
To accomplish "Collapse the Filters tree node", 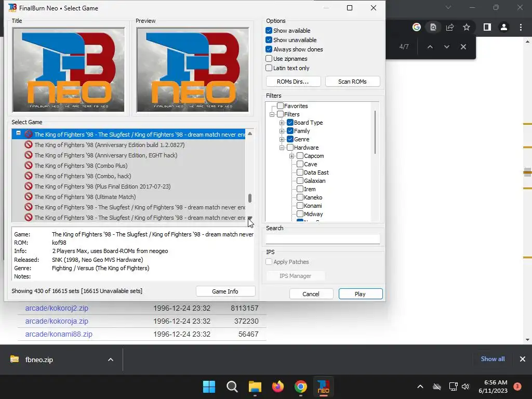I will pyautogui.click(x=272, y=114).
